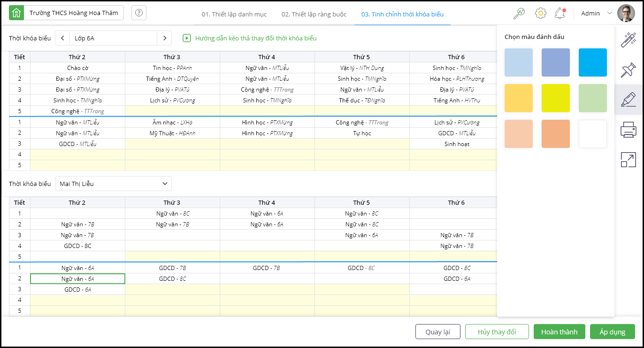This screenshot has width=644, height=348.
Task: Click the green home icon
Action: 16,13
